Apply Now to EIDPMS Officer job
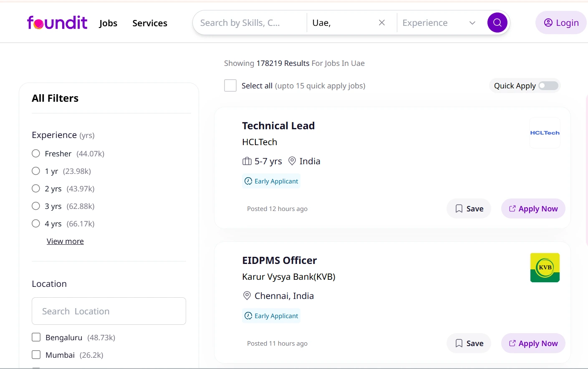The width and height of the screenshot is (588, 369). 533,343
